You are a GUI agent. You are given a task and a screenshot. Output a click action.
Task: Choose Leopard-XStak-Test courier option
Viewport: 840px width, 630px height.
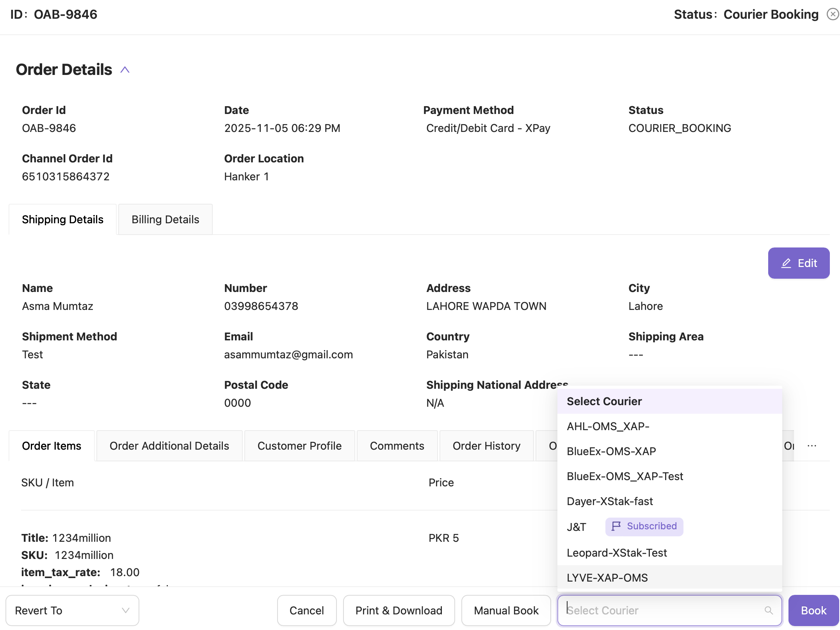[670, 553]
